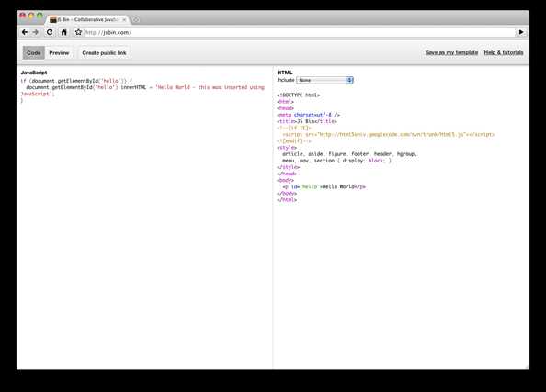The height and width of the screenshot is (392, 546).
Task: Click the page menu arrow at toolbar right
Action: tap(521, 32)
